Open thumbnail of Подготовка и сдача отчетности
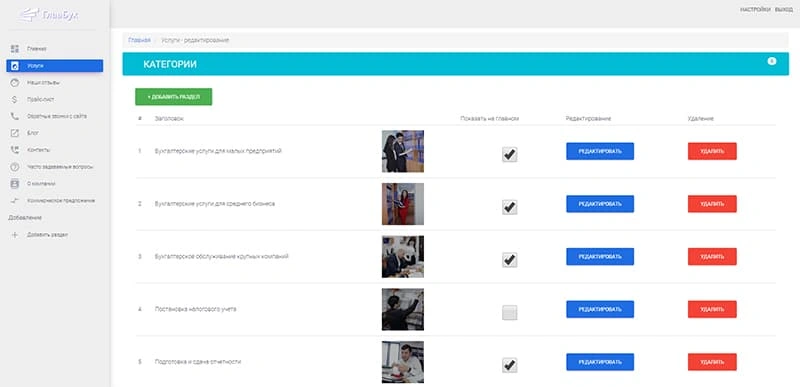The width and height of the screenshot is (800, 387). point(403,362)
